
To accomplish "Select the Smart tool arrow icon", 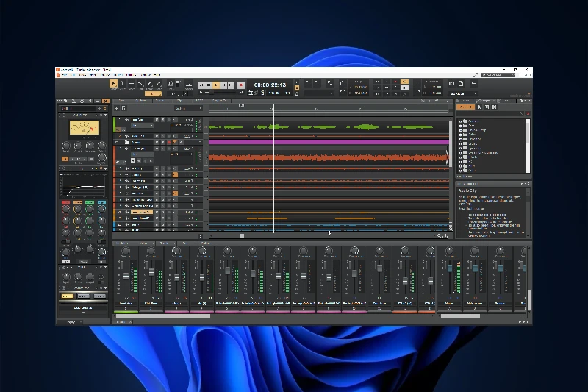I will pyautogui.click(x=114, y=84).
